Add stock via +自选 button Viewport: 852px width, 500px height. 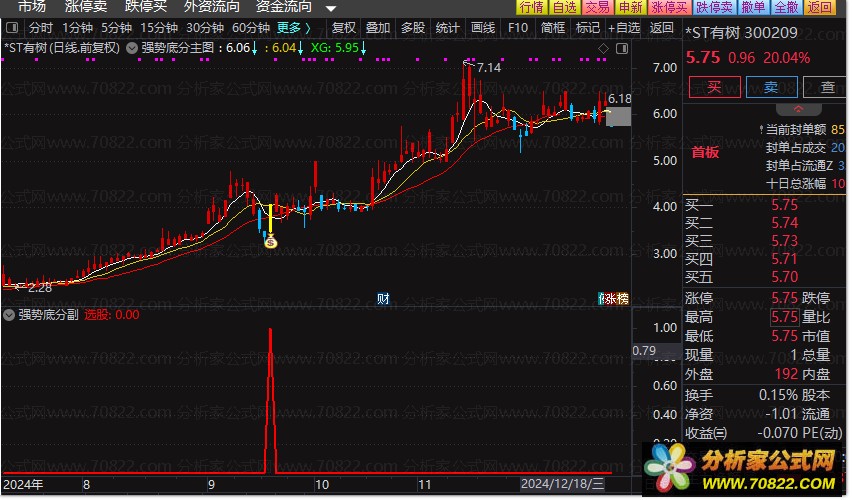point(624,27)
